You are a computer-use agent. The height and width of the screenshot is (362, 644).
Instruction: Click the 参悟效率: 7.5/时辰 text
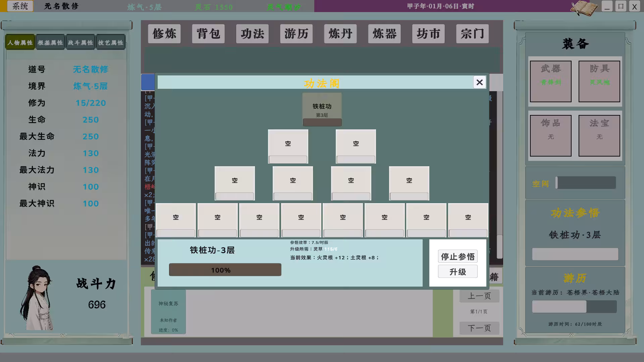(309, 242)
